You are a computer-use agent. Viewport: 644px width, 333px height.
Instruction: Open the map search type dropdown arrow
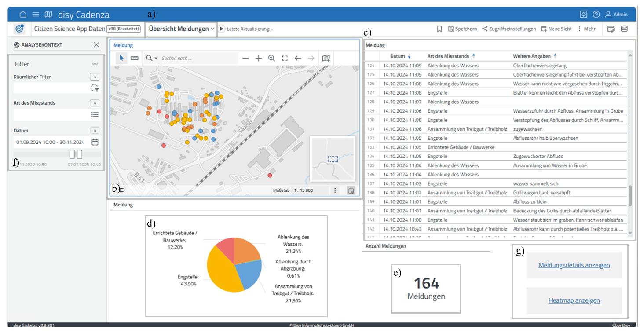click(x=156, y=58)
